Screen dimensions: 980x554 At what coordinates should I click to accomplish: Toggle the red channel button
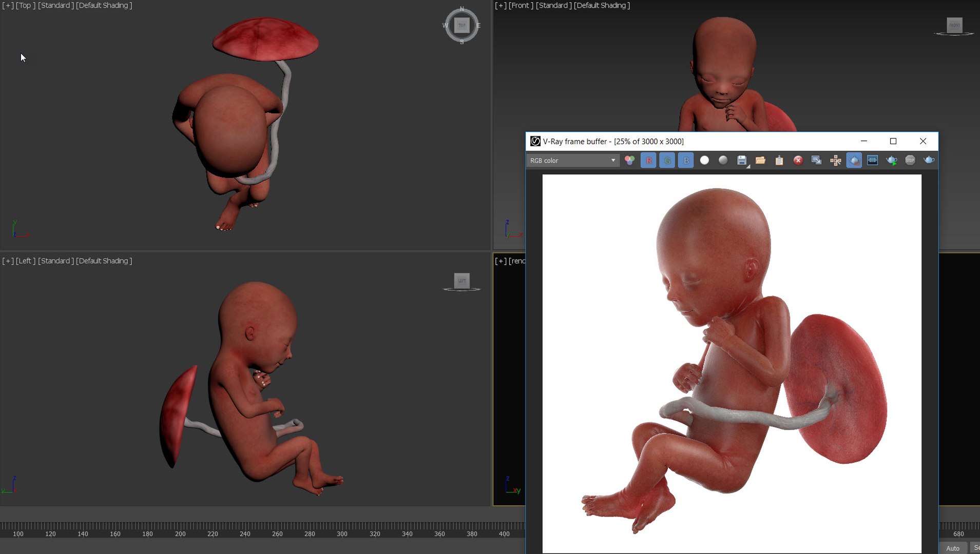pos(648,161)
